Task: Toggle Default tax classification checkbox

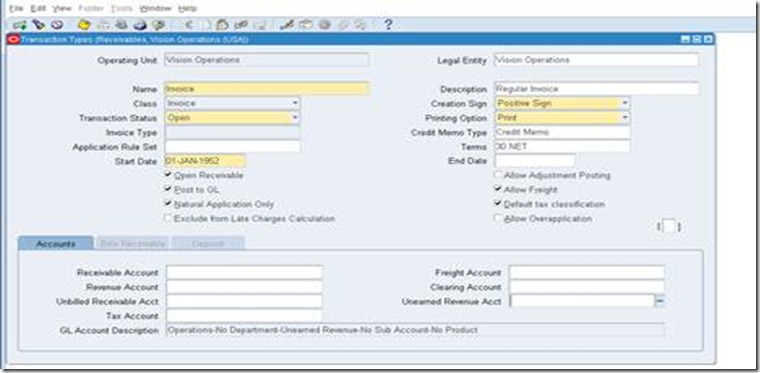Action: [498, 204]
